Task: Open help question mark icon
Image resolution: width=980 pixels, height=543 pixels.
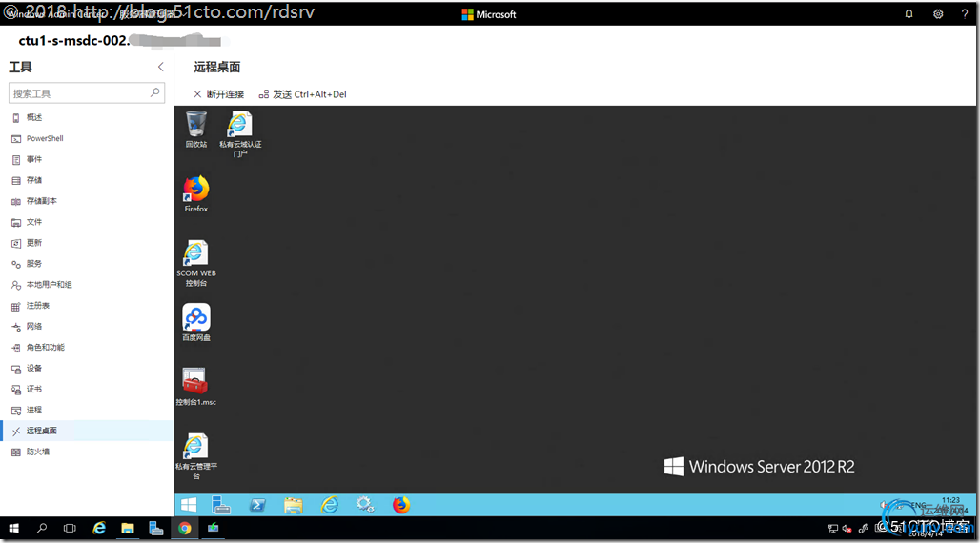Action: click(965, 13)
